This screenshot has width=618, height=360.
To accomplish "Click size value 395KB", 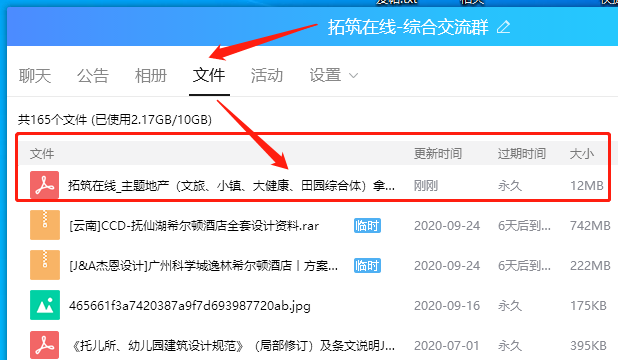I will pyautogui.click(x=588, y=346).
